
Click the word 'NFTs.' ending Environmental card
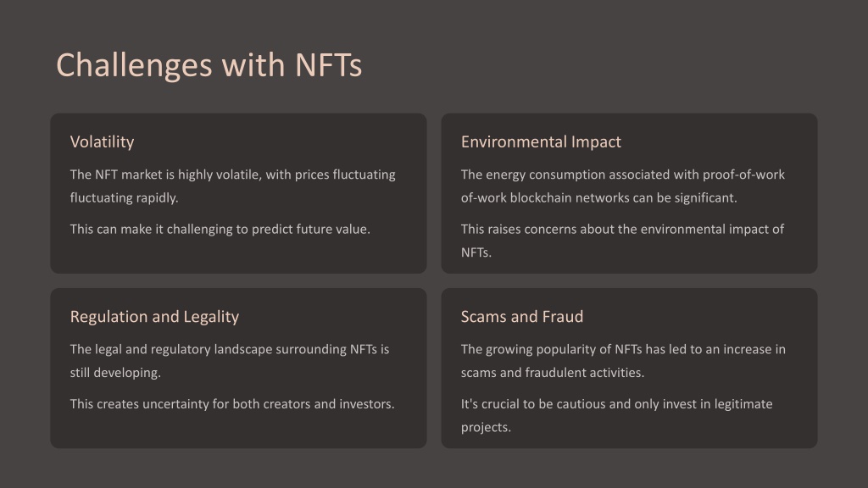[476, 252]
